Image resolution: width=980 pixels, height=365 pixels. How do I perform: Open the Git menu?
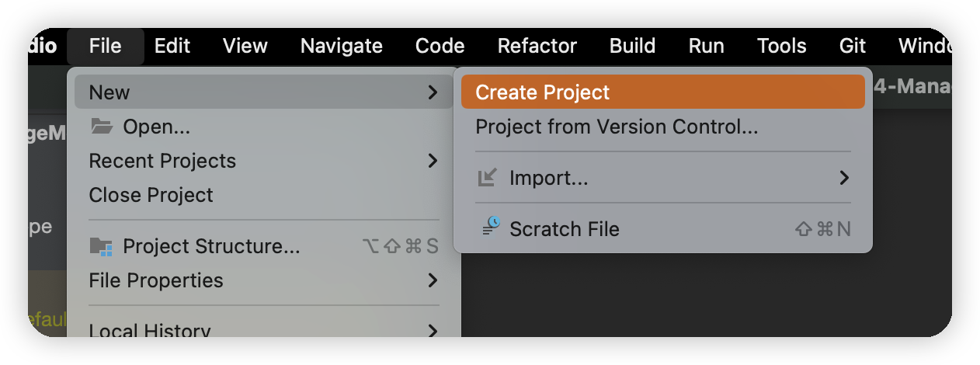point(852,46)
